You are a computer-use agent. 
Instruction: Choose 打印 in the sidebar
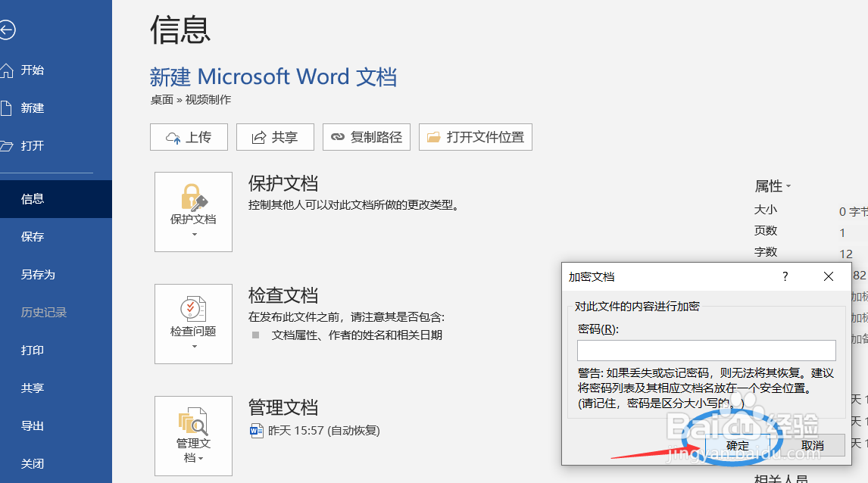pos(56,351)
